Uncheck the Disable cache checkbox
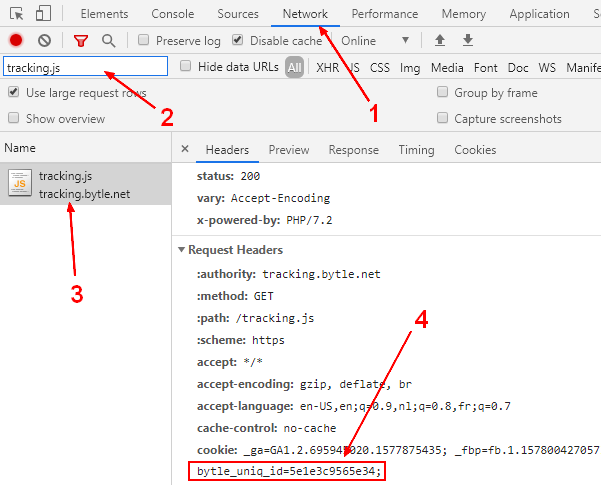The image size is (601, 485). (x=237, y=41)
